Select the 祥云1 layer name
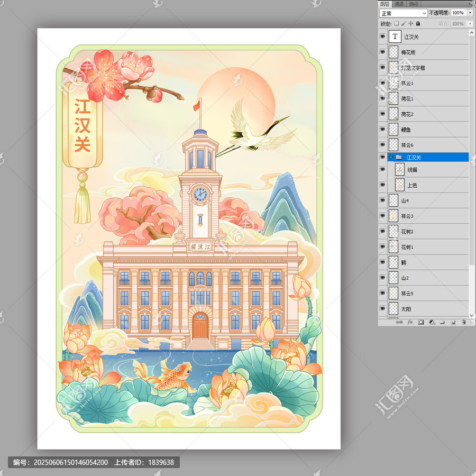 point(407,83)
